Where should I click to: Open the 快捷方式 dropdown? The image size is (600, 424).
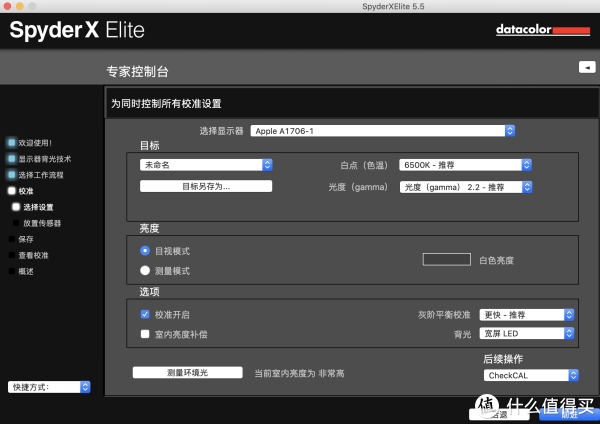coord(49,387)
